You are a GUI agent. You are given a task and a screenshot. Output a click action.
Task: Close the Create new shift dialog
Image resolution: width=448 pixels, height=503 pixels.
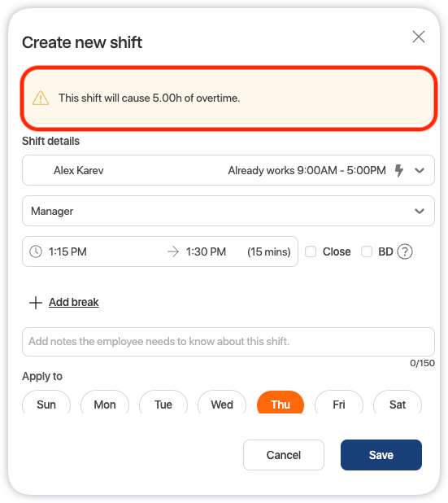(x=419, y=37)
